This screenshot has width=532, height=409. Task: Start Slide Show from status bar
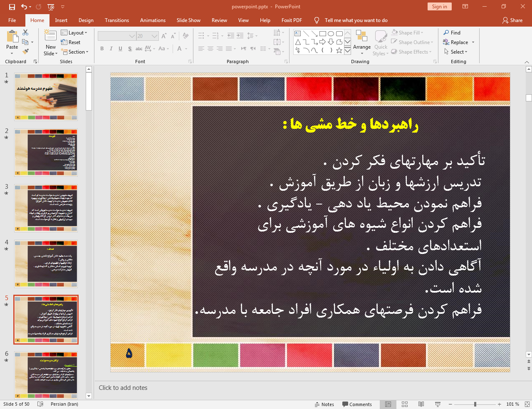[438, 404]
